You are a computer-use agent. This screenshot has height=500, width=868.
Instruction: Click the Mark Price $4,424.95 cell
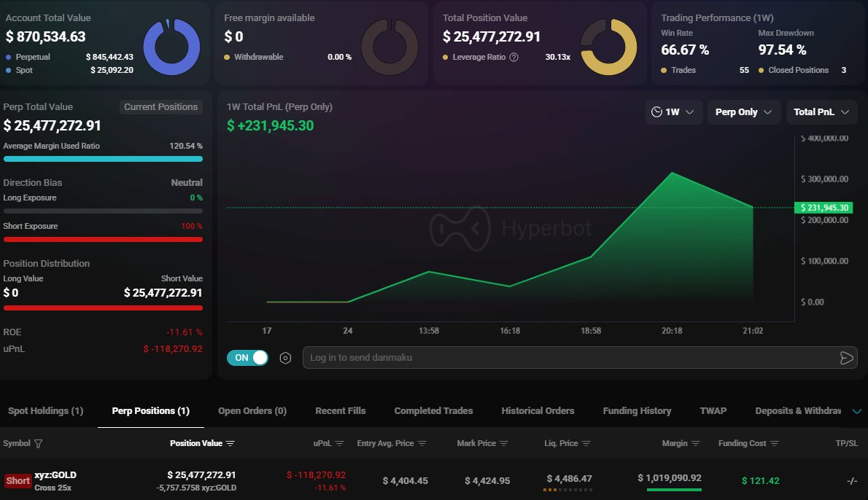coord(487,481)
